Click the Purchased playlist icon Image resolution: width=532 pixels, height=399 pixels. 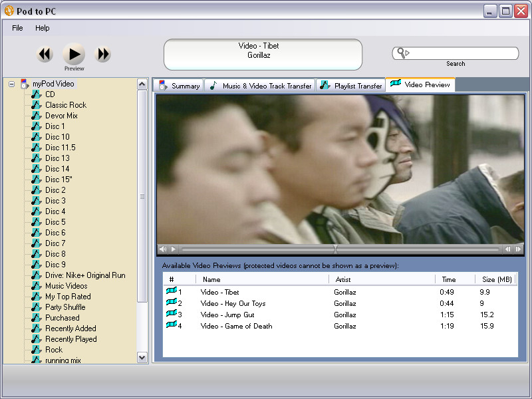pos(37,318)
